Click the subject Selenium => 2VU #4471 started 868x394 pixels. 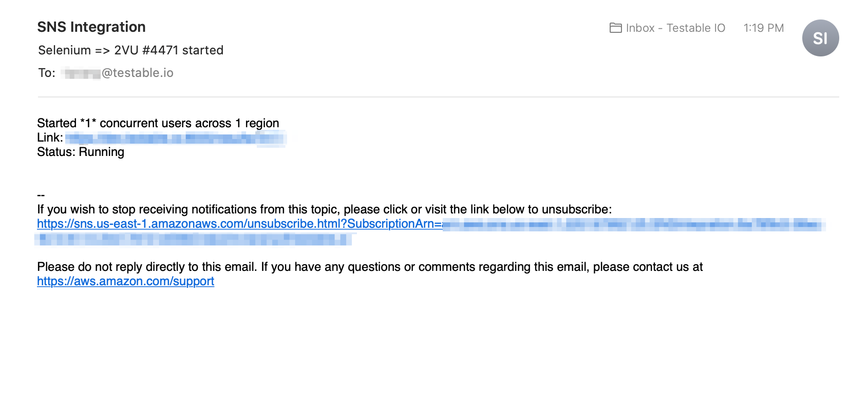[x=130, y=50]
